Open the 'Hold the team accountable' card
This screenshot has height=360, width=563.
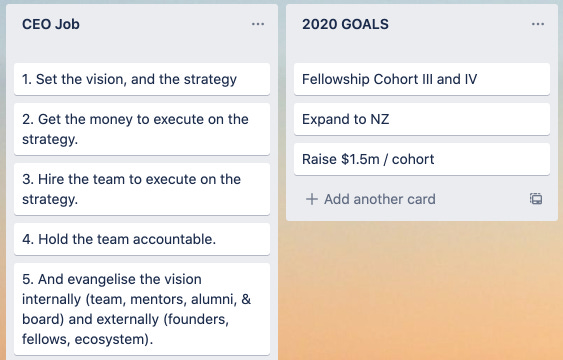[x=142, y=239]
